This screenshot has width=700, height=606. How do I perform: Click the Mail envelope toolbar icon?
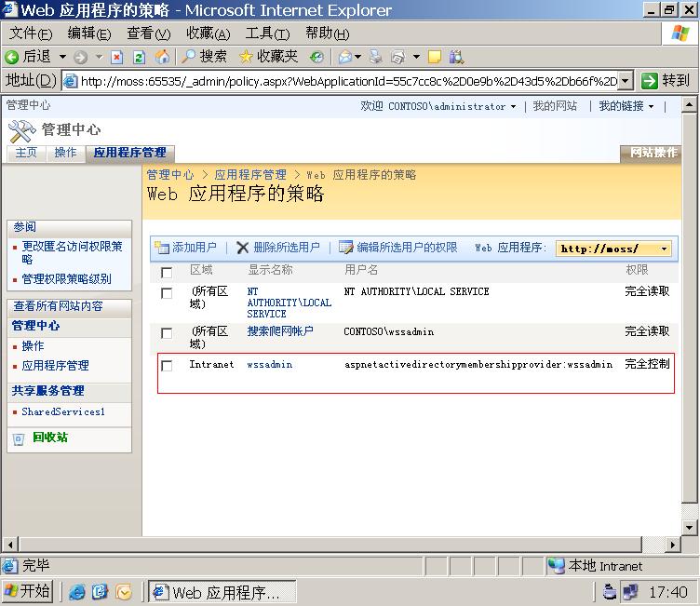(345, 57)
